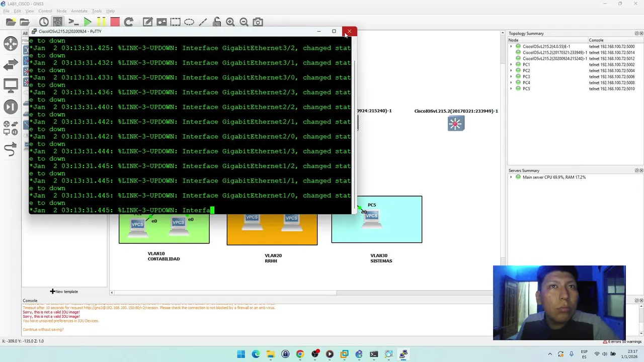
Task: Click the New blank project toolbar icon
Action: pyautogui.click(x=11, y=22)
